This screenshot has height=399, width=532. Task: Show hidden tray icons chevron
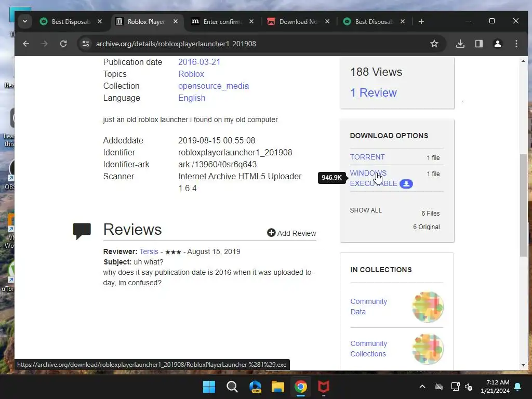click(x=422, y=387)
